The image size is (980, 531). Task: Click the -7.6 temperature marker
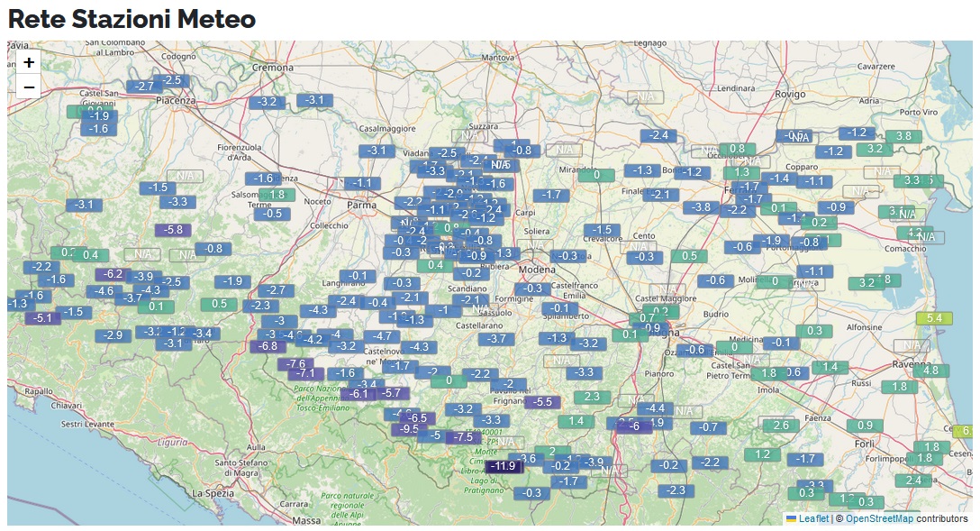tap(295, 364)
